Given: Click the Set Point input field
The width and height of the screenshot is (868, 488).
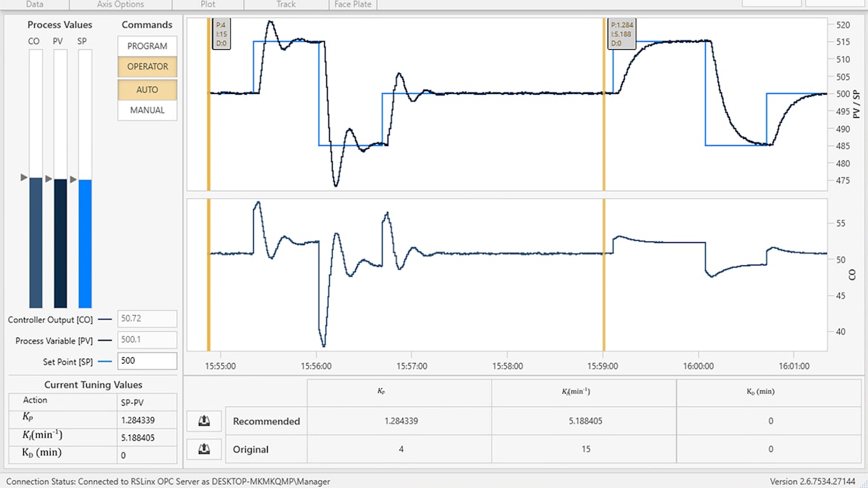Looking at the screenshot, I should click(x=148, y=360).
